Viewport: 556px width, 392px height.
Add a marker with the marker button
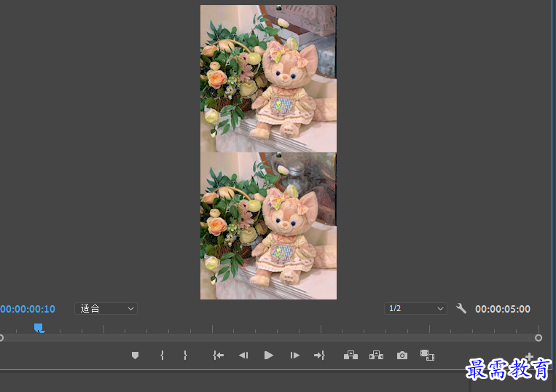tap(135, 355)
